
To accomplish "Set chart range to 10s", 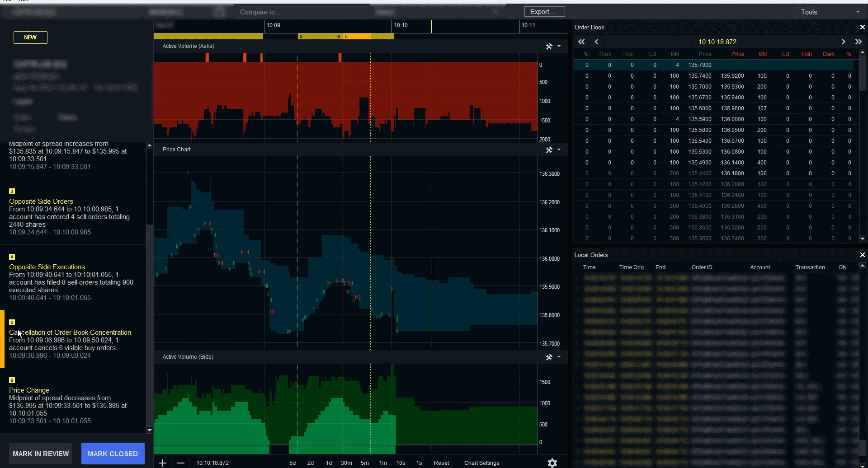I will pyautogui.click(x=401, y=463).
